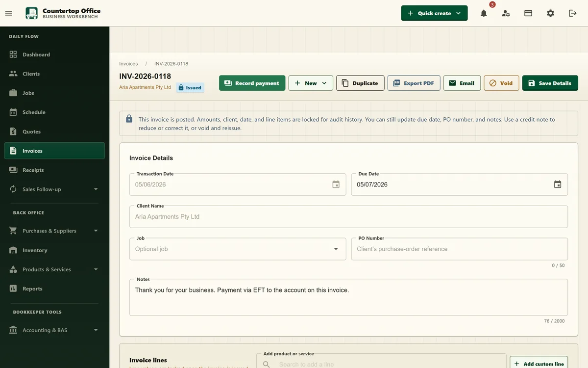Go to Dashboard in sidebar
588x368 pixels.
[x=54, y=54]
